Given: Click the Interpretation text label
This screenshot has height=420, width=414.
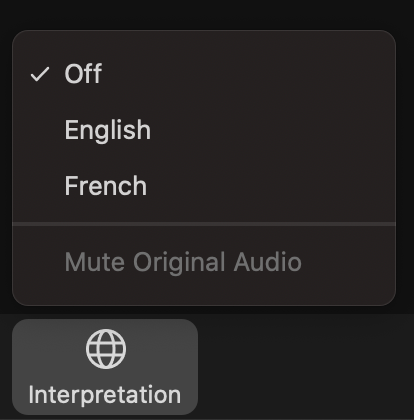Looking at the screenshot, I should click(x=105, y=395).
